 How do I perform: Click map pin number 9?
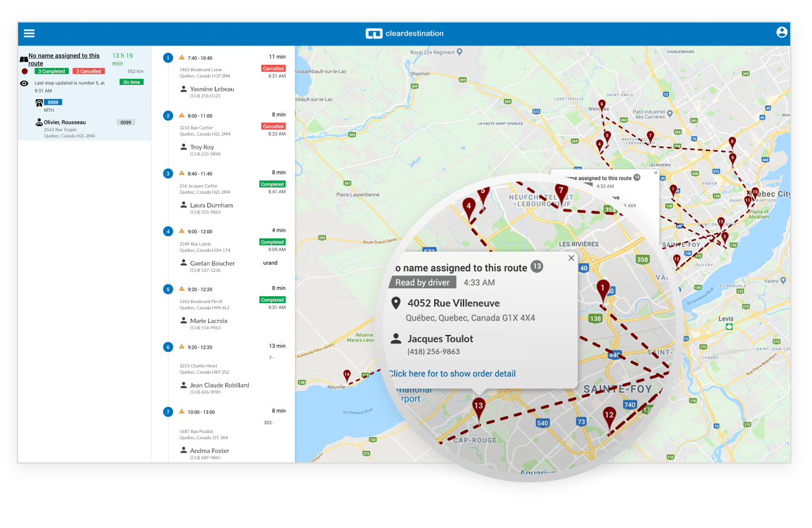pos(733,160)
